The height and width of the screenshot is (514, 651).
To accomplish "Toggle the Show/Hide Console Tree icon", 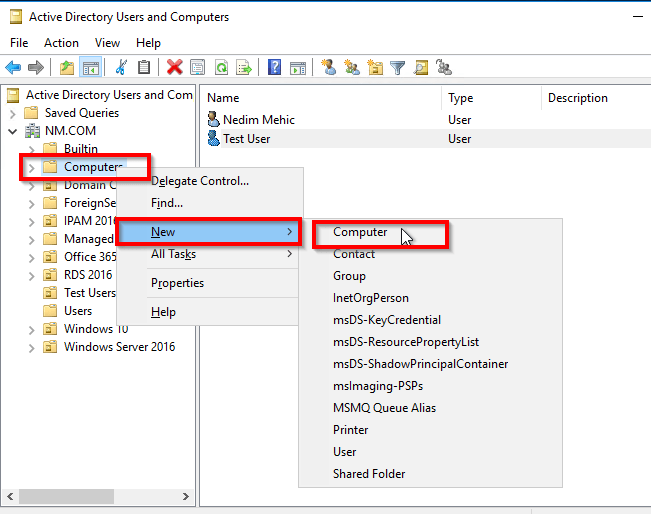I will (x=91, y=67).
